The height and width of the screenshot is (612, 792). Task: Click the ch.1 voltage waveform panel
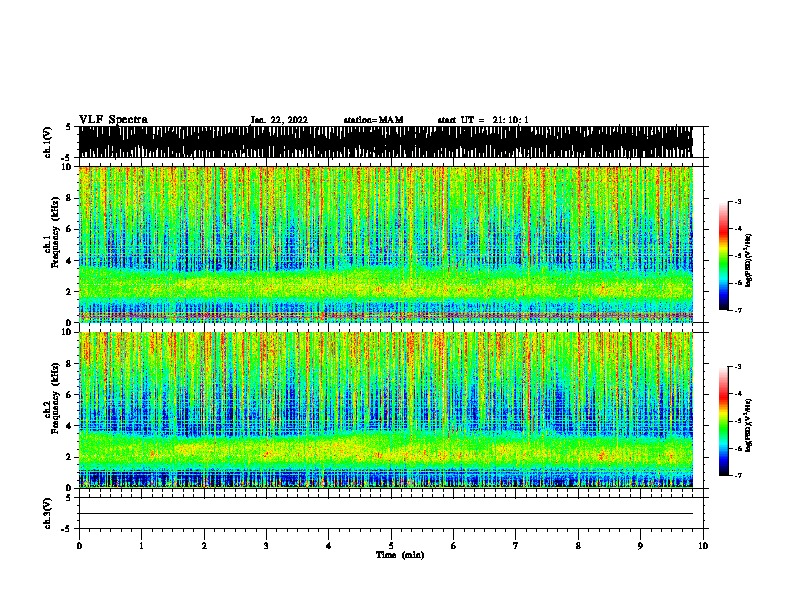tap(386, 142)
